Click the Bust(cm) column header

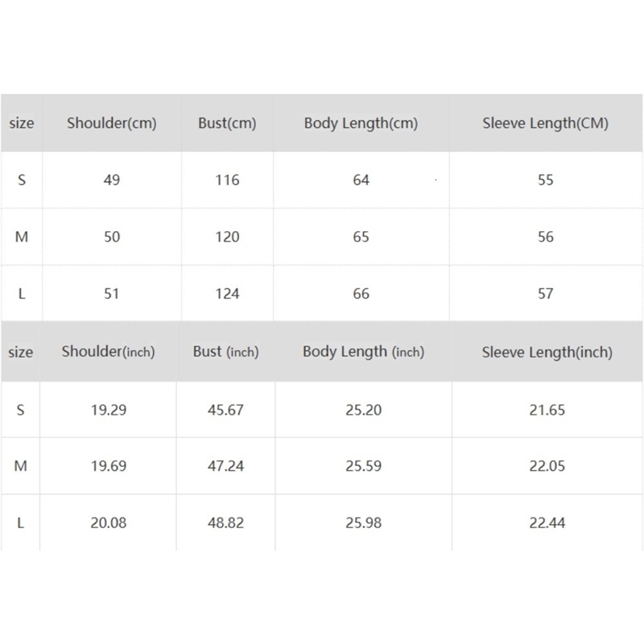(x=227, y=123)
